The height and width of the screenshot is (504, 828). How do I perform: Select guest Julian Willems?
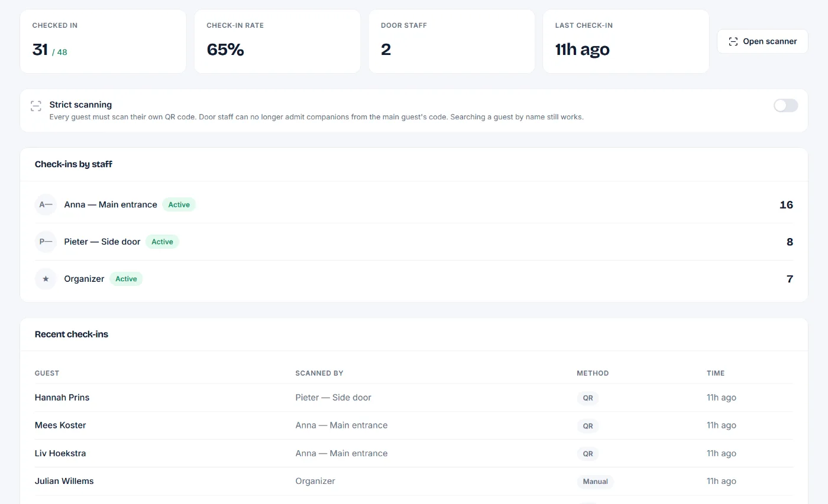point(64,481)
